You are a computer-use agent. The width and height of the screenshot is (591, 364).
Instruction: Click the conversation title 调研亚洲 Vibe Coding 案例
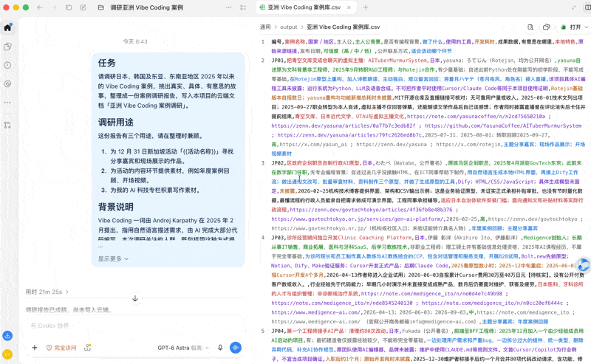tap(146, 7)
